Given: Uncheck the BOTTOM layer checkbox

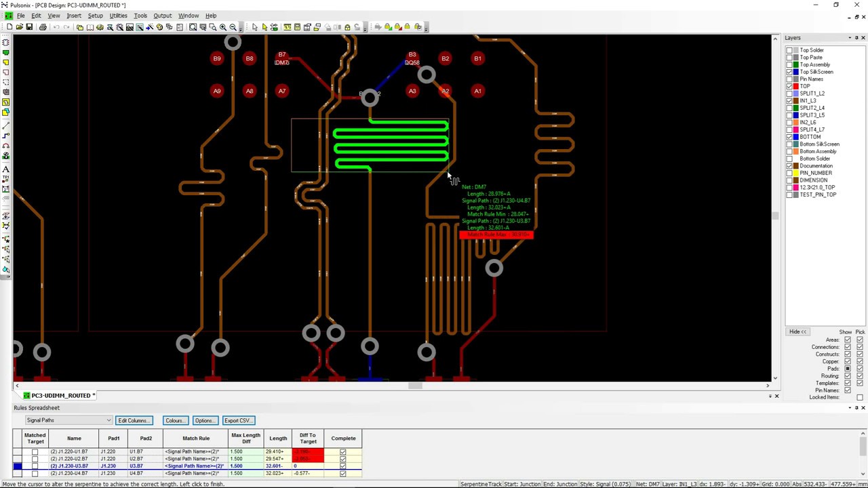Looking at the screenshot, I should point(789,137).
